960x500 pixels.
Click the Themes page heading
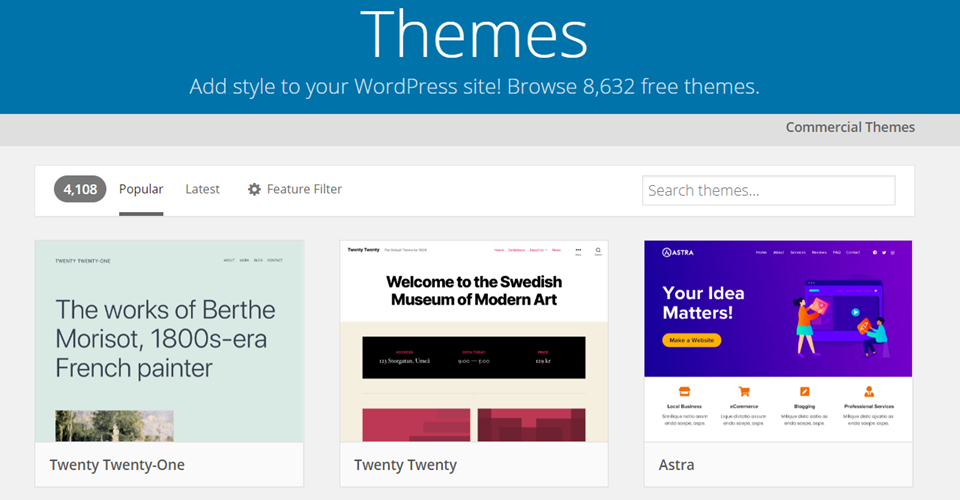[474, 34]
